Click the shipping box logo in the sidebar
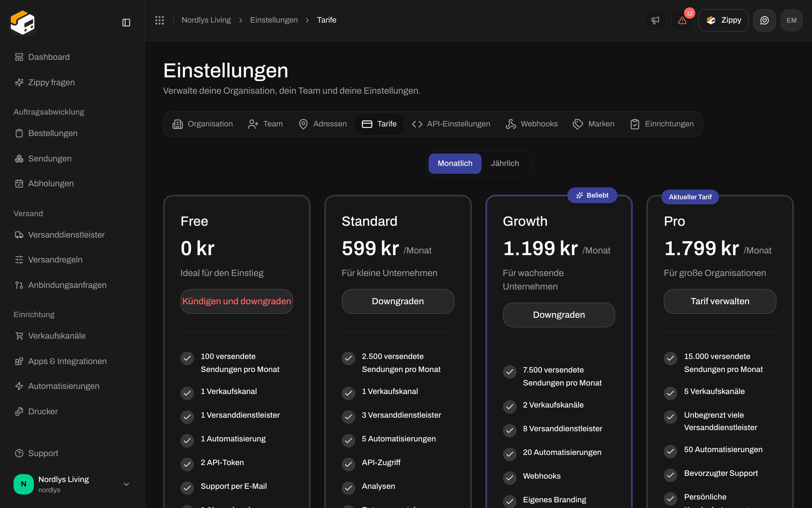Screen dimensions: 812x508 click(x=23, y=23)
